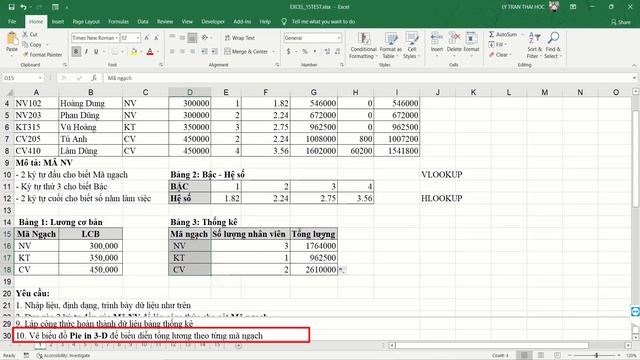Open the Conditional Formatting menu

[363, 46]
